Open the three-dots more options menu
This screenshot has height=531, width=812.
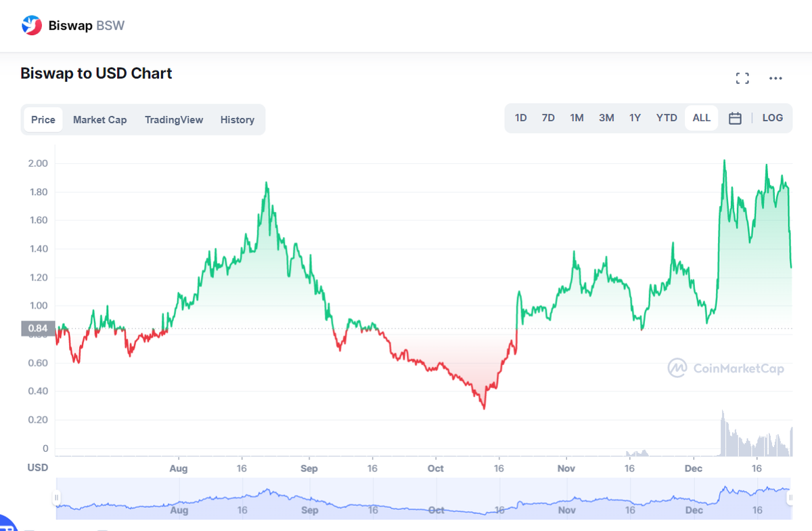(x=775, y=79)
